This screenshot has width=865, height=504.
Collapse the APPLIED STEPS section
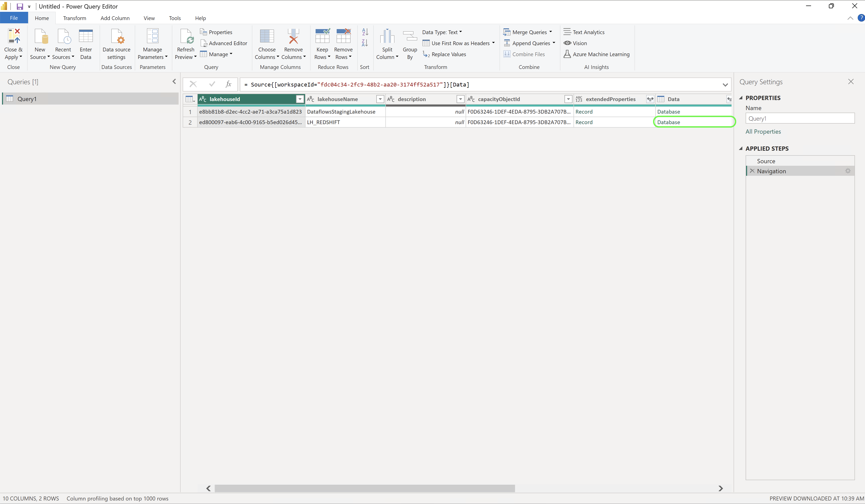[x=741, y=148]
